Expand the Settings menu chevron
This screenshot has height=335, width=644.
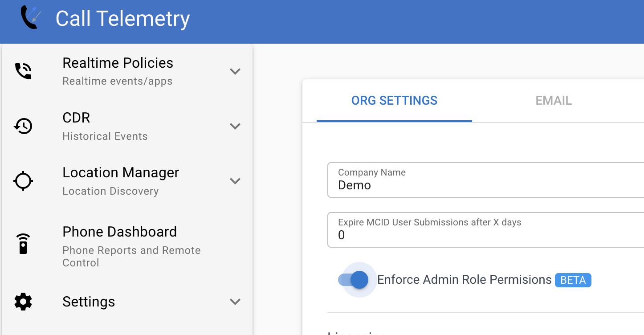[235, 302]
